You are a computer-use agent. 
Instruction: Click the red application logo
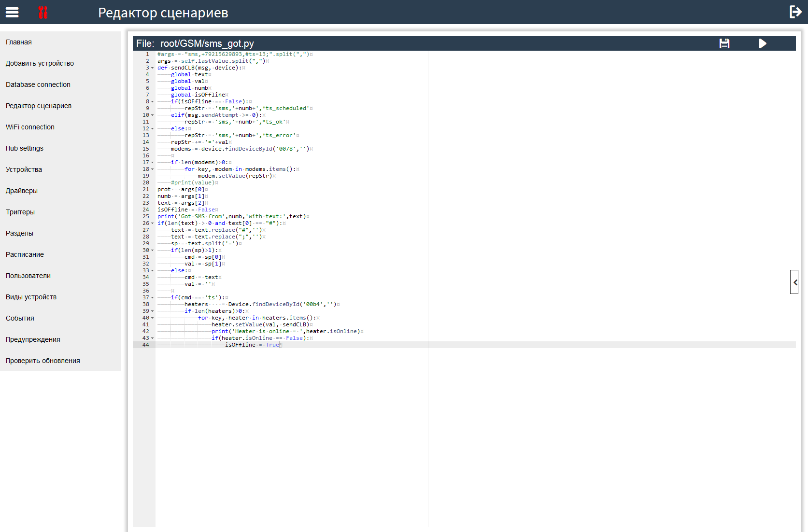pos(43,13)
